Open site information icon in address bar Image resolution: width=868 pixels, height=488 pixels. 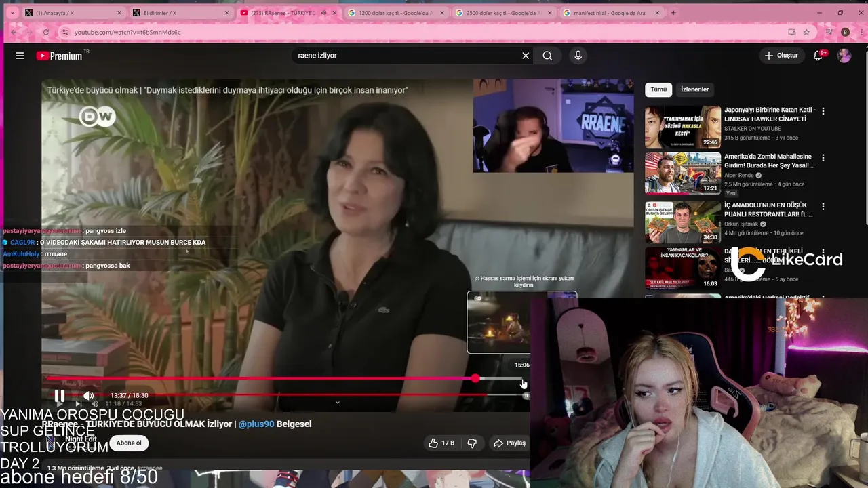(65, 32)
